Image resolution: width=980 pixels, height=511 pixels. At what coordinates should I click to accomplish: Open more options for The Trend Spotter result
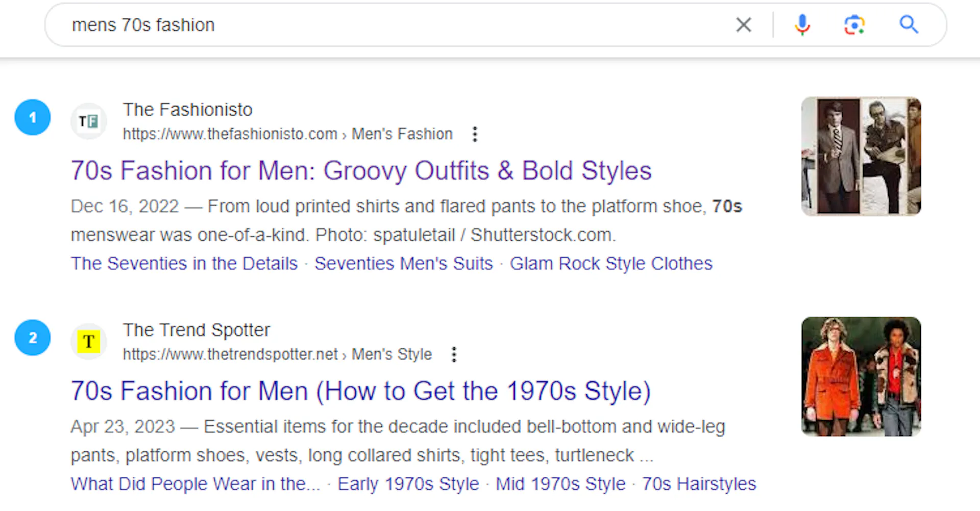click(x=454, y=354)
